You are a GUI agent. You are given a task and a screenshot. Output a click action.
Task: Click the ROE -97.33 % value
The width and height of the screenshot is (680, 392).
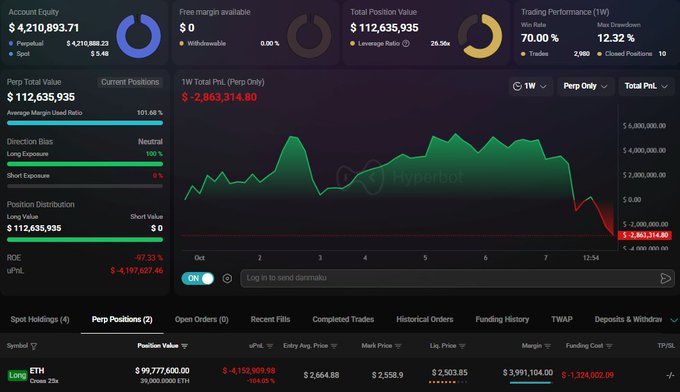[x=148, y=258]
